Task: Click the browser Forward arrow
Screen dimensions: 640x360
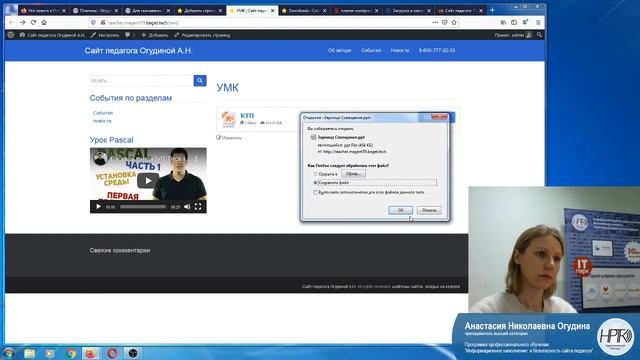Action: (x=22, y=22)
